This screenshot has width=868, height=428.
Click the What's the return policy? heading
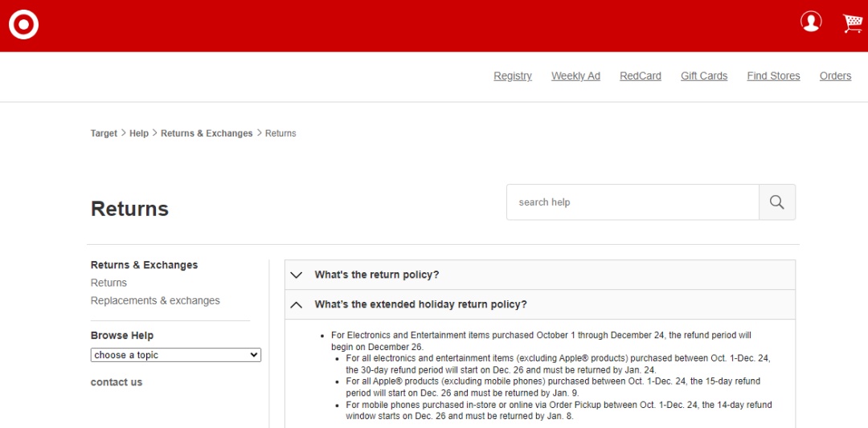click(x=377, y=275)
